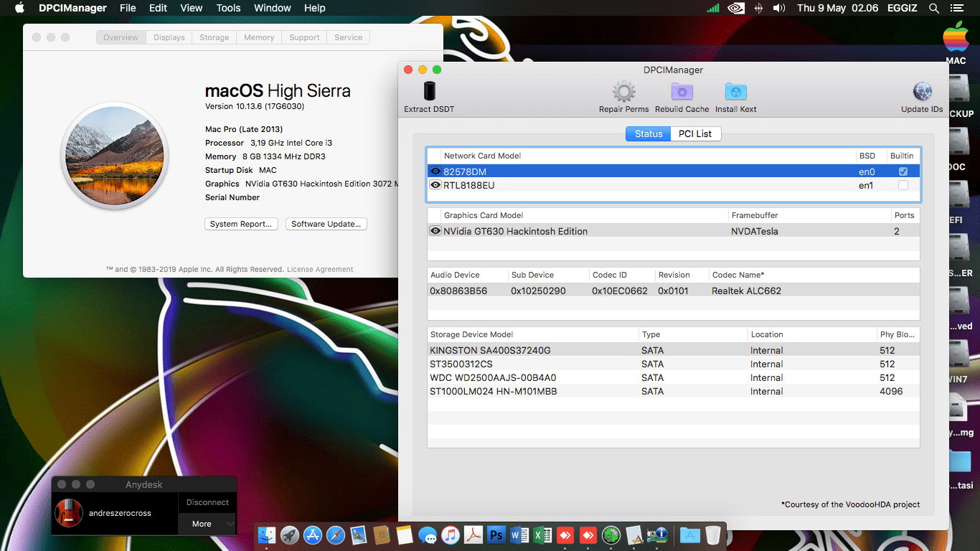Switch to the PCI List tab
Image resolution: width=980 pixels, height=551 pixels.
[x=695, y=133]
